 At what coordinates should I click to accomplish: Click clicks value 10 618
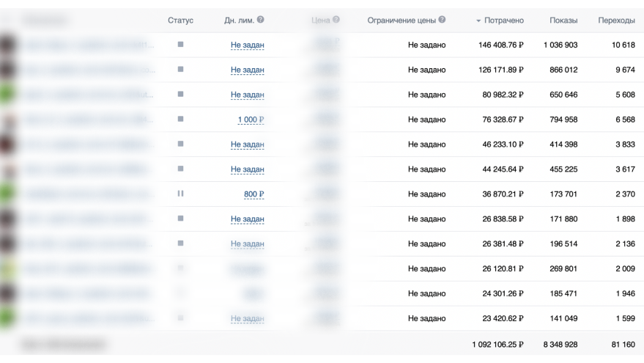(623, 45)
